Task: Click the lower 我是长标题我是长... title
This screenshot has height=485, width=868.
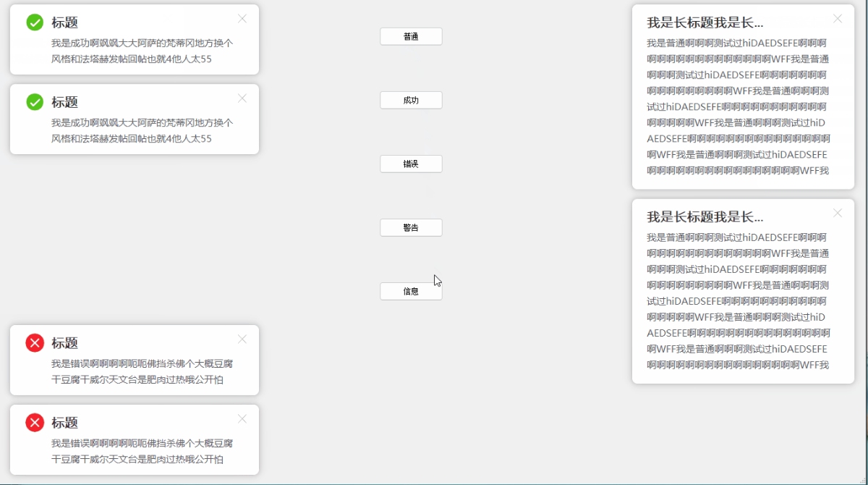Action: (705, 216)
